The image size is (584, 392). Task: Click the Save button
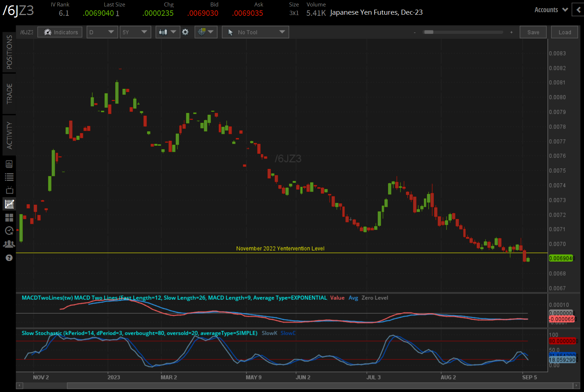[533, 32]
